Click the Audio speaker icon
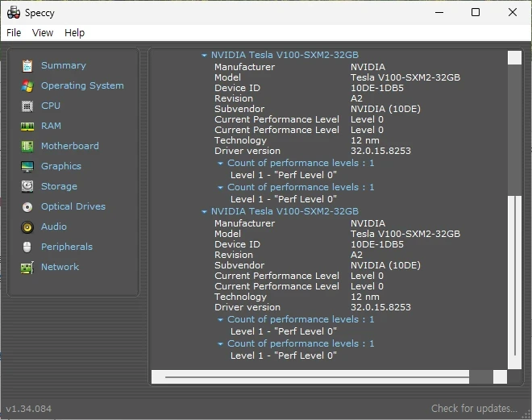The image size is (532, 420). tap(27, 227)
